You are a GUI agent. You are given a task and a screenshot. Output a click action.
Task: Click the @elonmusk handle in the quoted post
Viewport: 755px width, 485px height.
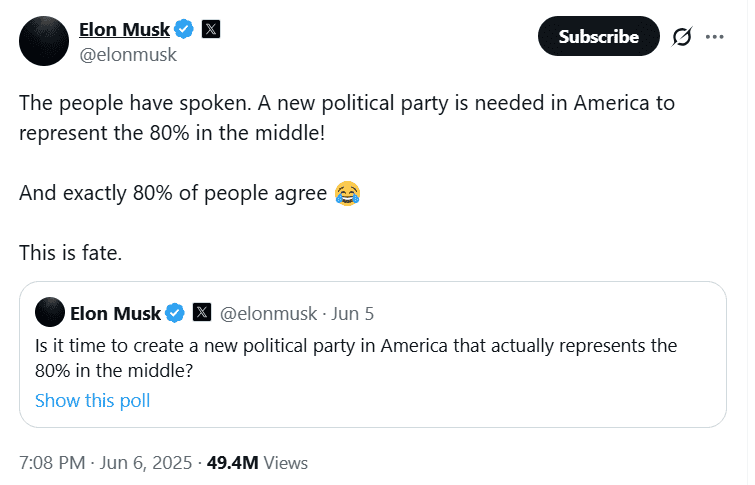click(x=267, y=313)
